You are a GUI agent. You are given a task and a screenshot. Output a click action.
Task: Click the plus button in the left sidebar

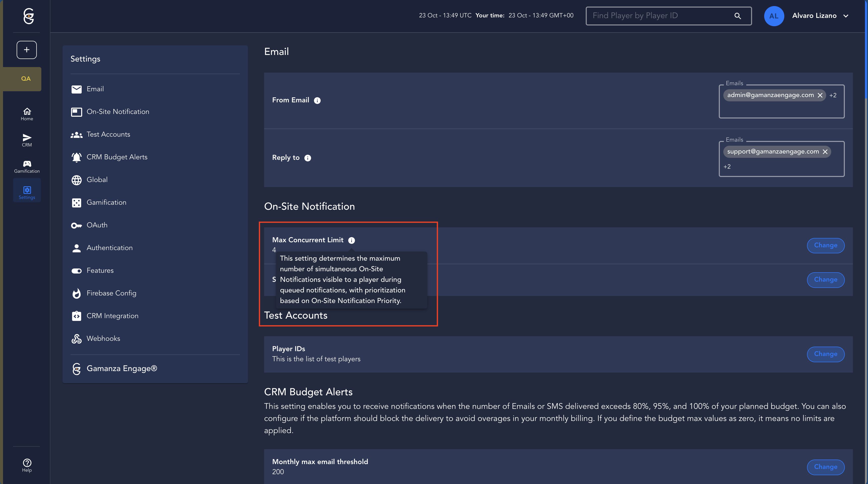pos(27,50)
